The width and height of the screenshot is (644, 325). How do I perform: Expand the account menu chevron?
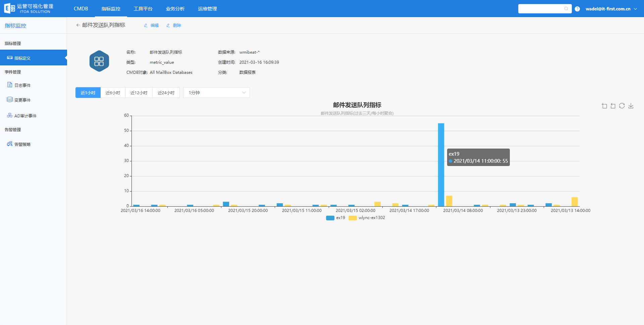pyautogui.click(x=635, y=9)
